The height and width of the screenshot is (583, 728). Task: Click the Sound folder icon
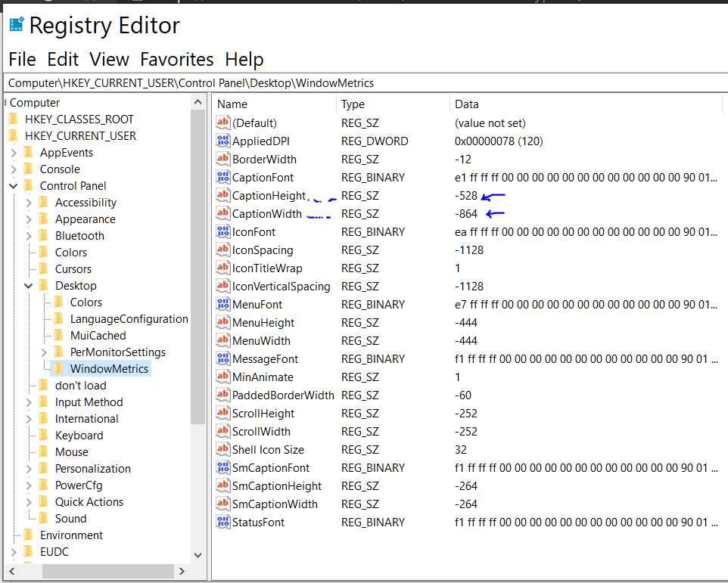coord(44,519)
